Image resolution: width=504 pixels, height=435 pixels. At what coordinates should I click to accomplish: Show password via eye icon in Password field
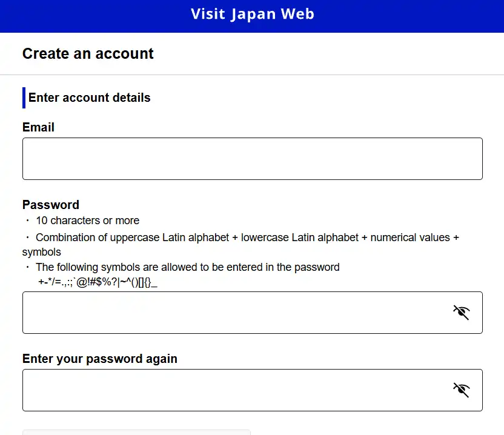462,313
